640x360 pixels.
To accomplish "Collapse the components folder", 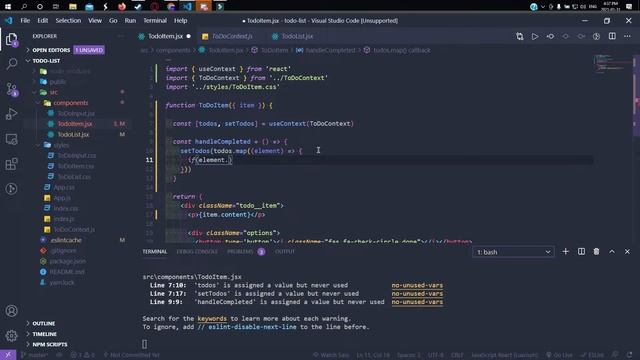I will 71,103.
